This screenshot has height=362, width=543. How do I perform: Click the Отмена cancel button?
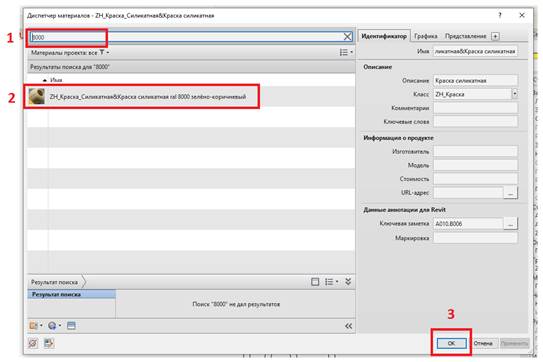[483, 343]
